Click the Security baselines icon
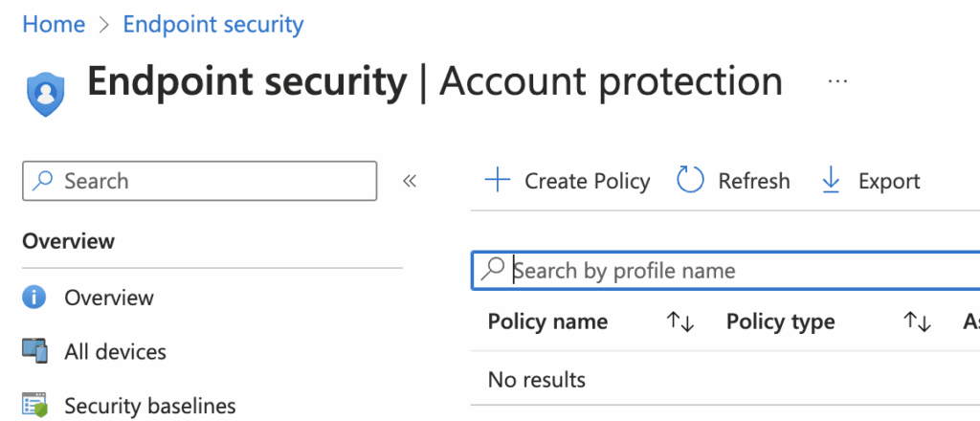Viewport: 980px width, 421px height. tap(34, 406)
